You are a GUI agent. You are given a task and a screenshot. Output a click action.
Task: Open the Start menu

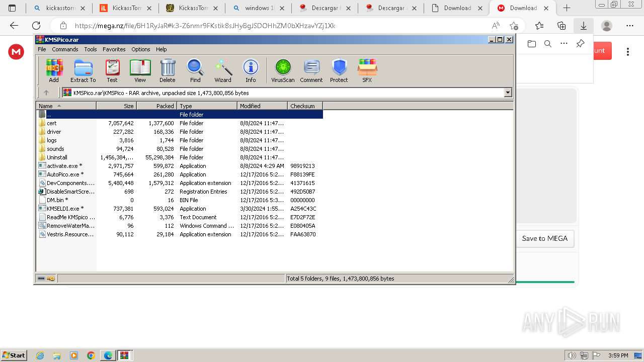tap(14, 355)
